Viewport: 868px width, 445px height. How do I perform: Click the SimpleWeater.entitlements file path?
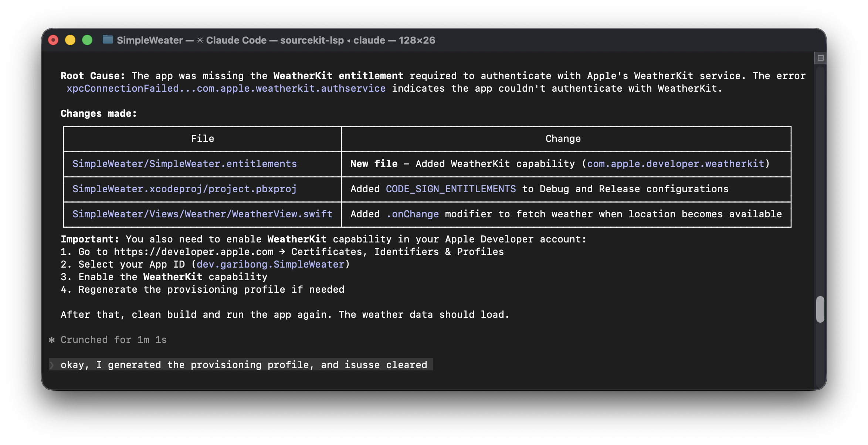(x=184, y=164)
